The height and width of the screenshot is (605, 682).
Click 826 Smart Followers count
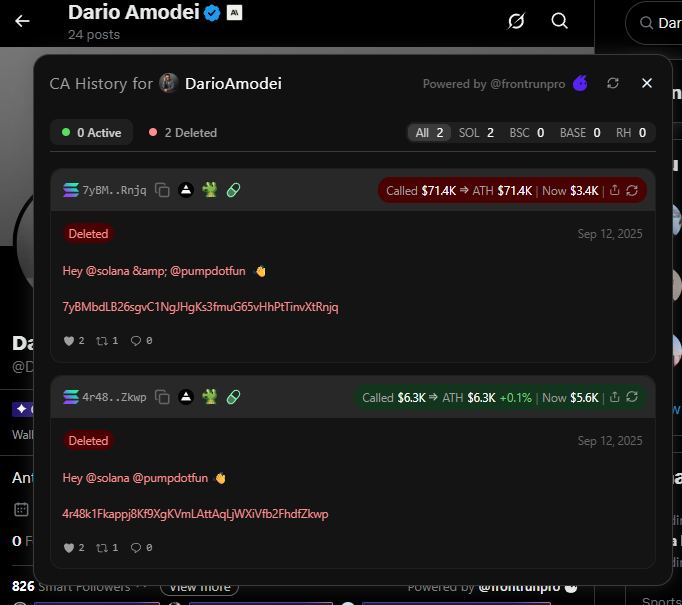(x=71, y=588)
